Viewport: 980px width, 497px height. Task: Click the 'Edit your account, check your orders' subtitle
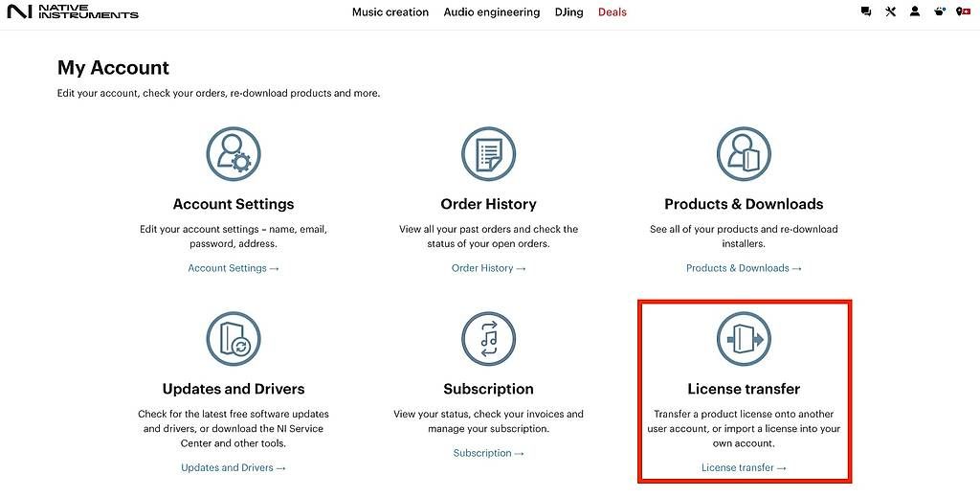click(x=219, y=93)
